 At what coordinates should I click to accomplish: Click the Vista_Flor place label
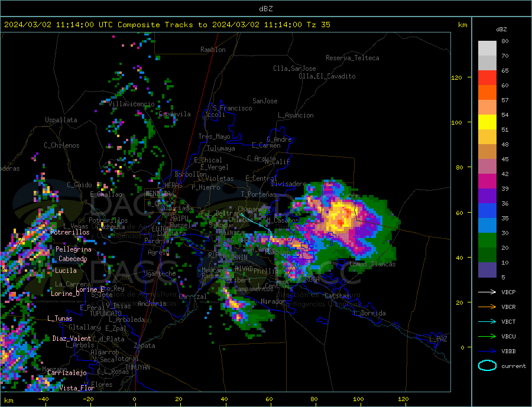point(77,388)
